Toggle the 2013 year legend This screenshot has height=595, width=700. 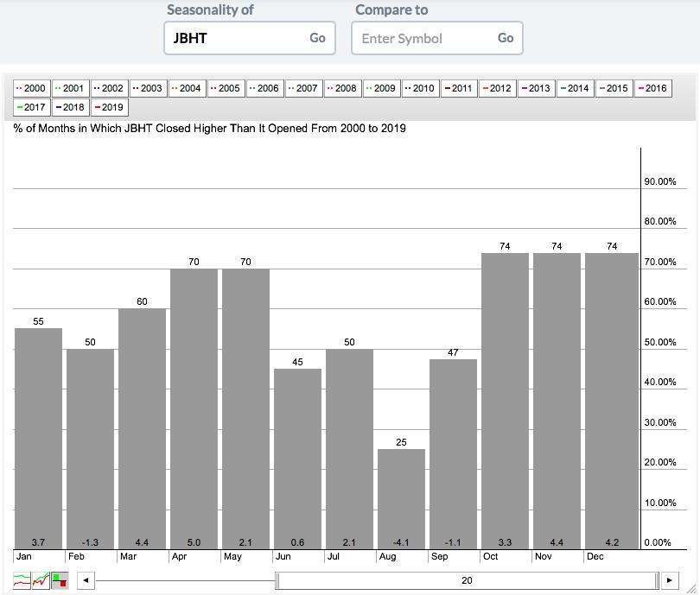click(536, 88)
